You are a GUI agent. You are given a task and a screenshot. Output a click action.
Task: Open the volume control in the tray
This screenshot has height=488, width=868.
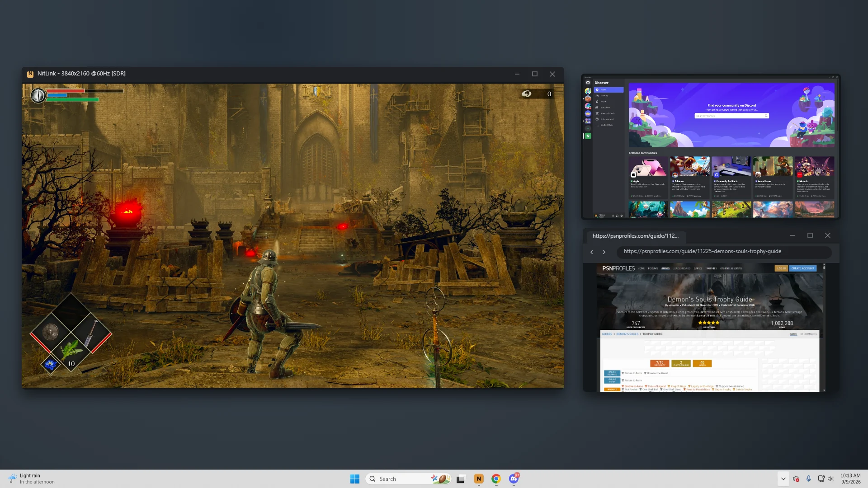click(x=830, y=479)
